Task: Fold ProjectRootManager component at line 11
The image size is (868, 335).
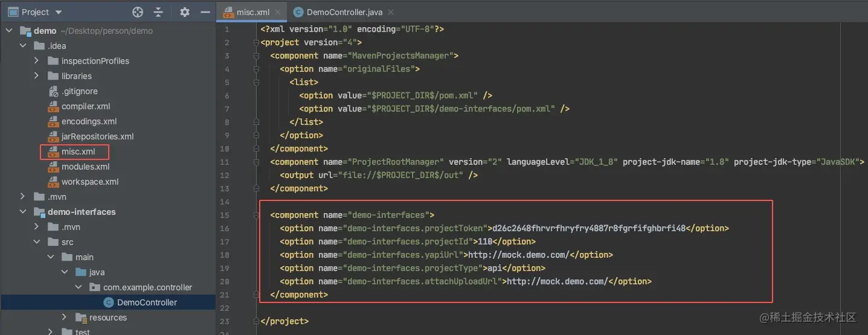Action: [256, 162]
